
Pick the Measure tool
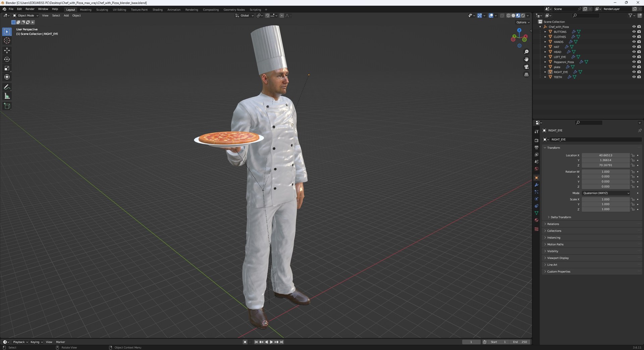(x=7, y=96)
